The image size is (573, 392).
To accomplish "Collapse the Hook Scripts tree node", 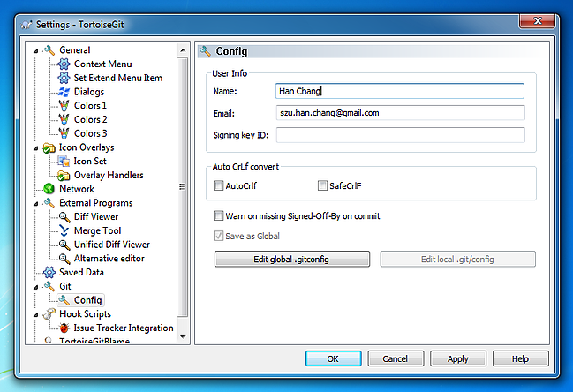I will [36, 314].
